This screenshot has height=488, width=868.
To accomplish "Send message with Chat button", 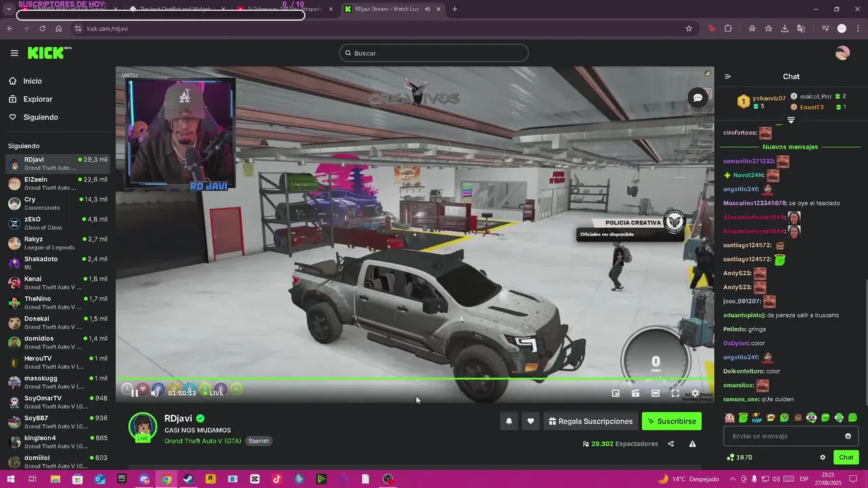I will (846, 457).
